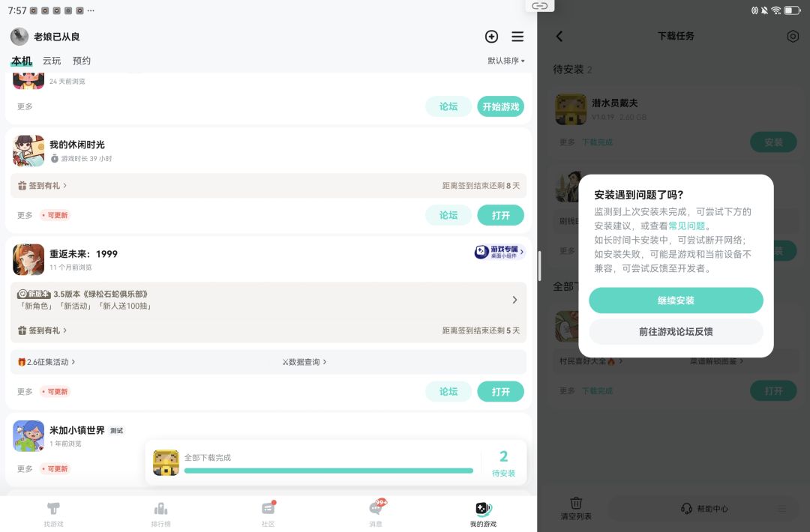
Task: Expand 签到有礼 under 我的休闲时光
Action: (x=42, y=185)
